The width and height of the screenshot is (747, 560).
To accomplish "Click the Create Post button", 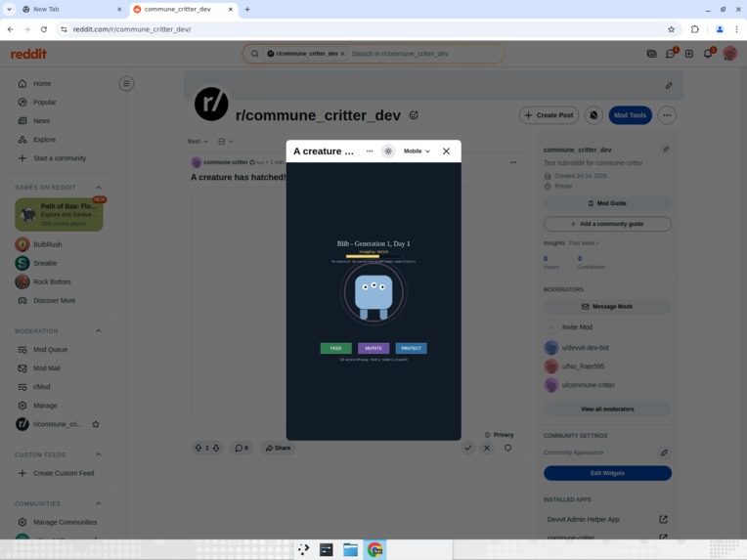I will tap(549, 115).
